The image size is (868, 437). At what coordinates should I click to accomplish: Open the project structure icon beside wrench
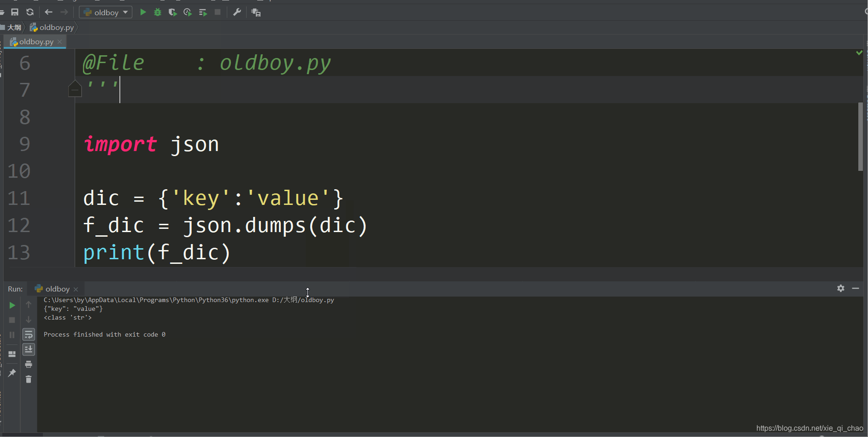(x=256, y=12)
